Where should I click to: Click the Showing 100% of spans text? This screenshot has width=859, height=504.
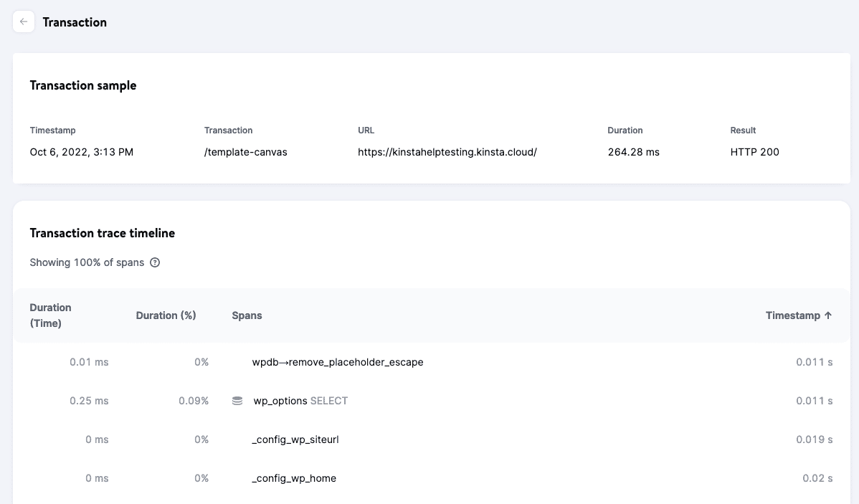[x=86, y=262]
